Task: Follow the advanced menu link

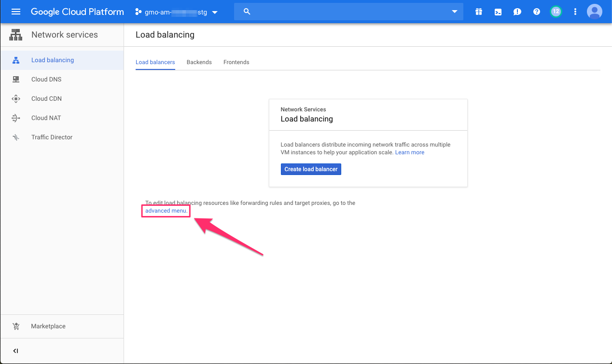Action: [x=166, y=211]
